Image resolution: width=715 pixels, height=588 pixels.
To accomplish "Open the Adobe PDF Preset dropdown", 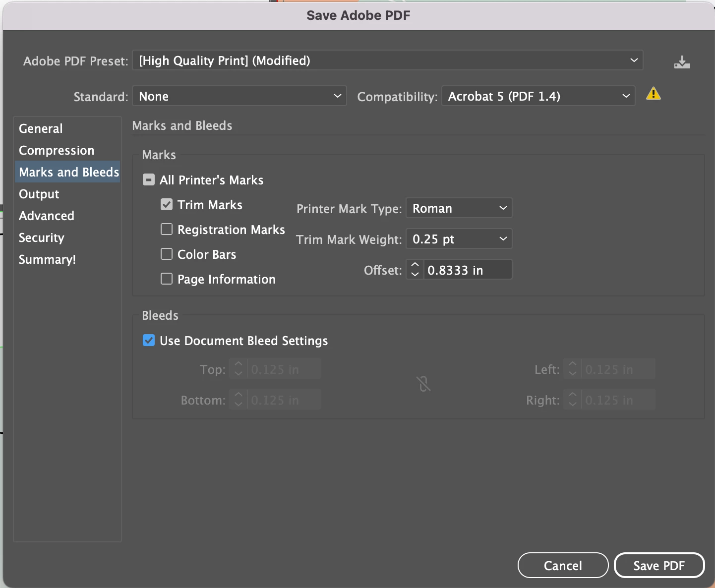I will pyautogui.click(x=388, y=60).
